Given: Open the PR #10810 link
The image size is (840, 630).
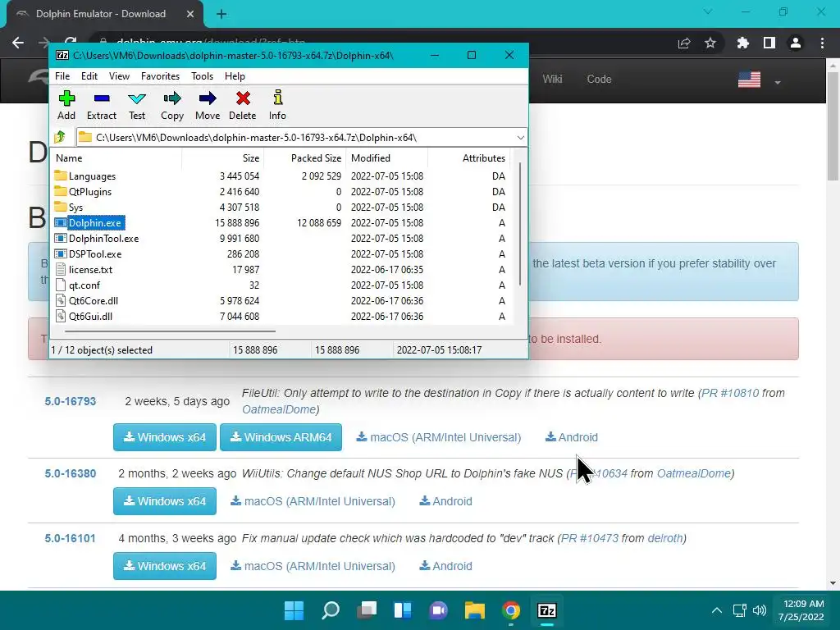Looking at the screenshot, I should (730, 393).
